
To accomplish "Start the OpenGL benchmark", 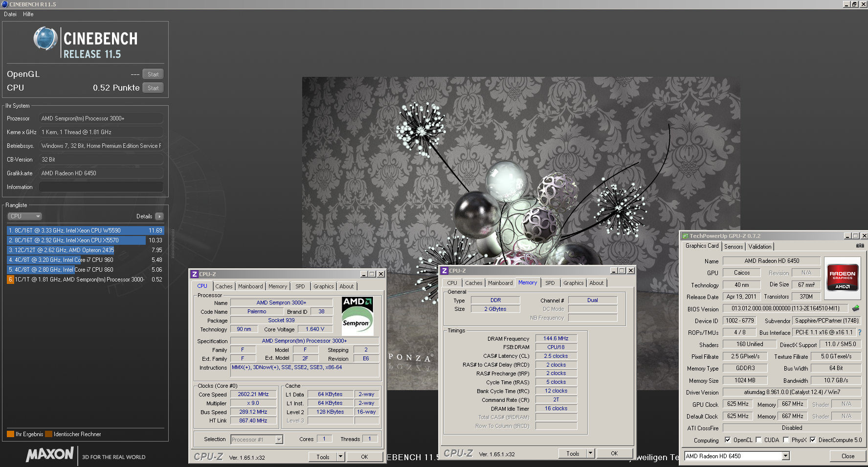I will (153, 74).
